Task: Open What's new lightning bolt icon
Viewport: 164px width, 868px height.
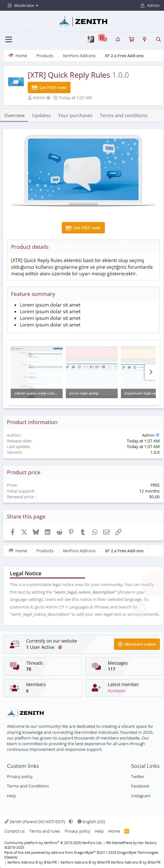Action: (x=145, y=39)
